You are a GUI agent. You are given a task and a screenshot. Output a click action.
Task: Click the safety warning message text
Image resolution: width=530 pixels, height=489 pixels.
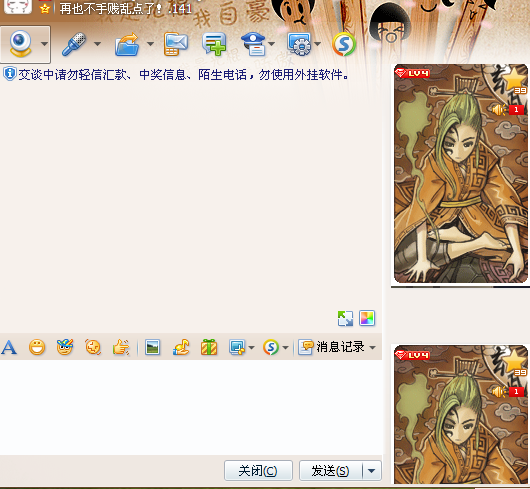pyautogui.click(x=183, y=75)
